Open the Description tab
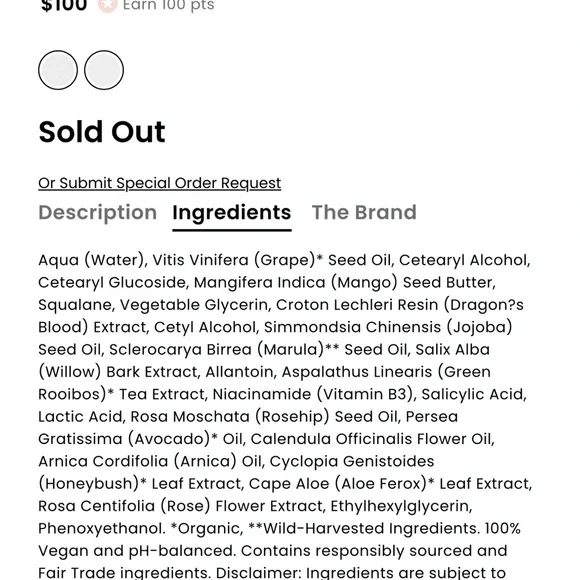The height and width of the screenshot is (580, 580). point(98,212)
